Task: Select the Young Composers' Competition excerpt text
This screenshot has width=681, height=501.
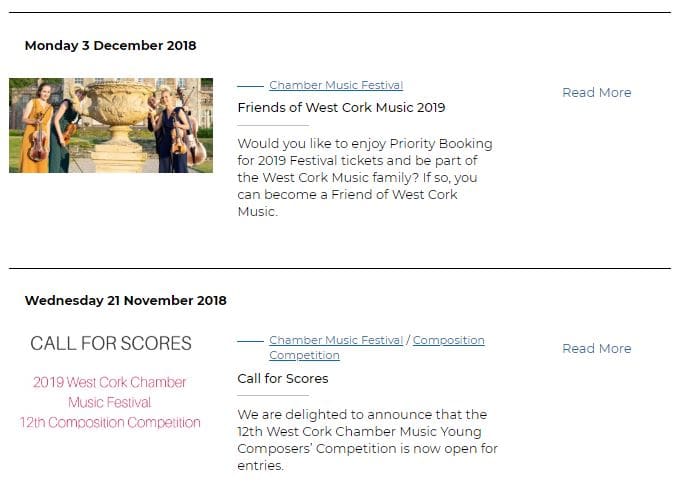Action: (367, 440)
